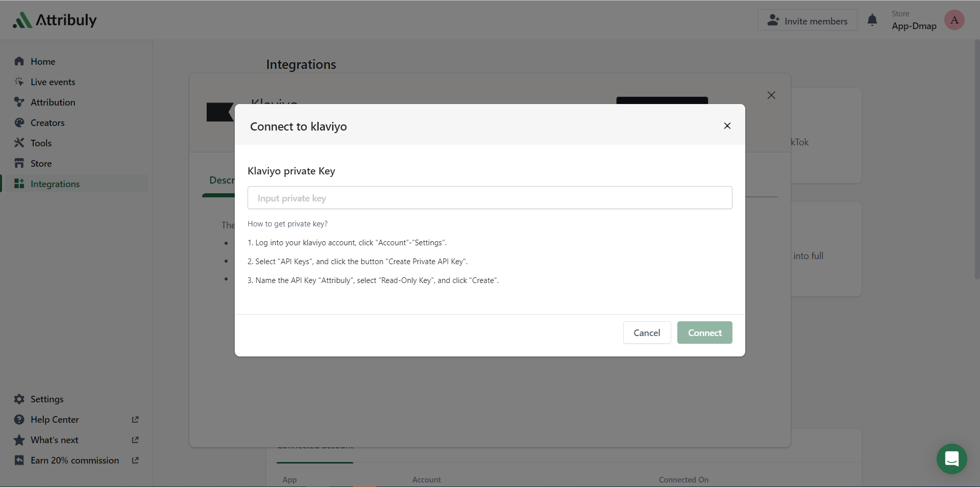
Task: Click the "Account" column header
Action: point(427,479)
